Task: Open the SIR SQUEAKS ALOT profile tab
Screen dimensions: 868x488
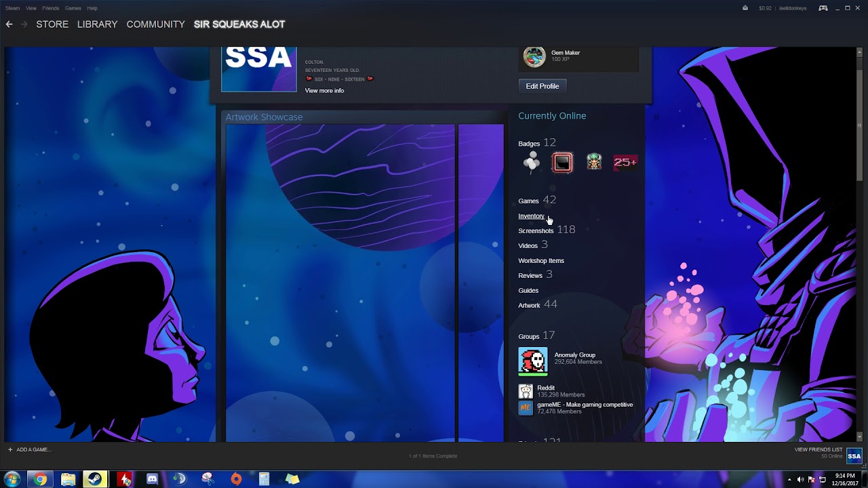Action: click(239, 24)
